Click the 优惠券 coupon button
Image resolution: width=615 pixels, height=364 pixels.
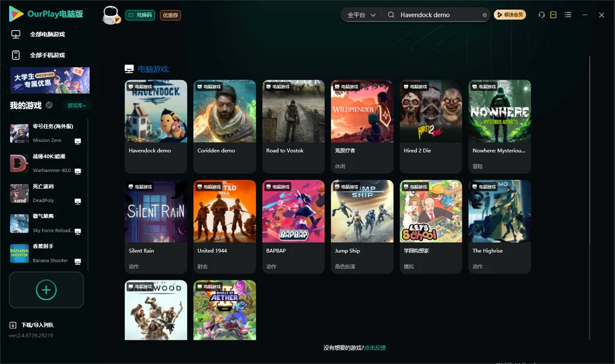click(170, 15)
